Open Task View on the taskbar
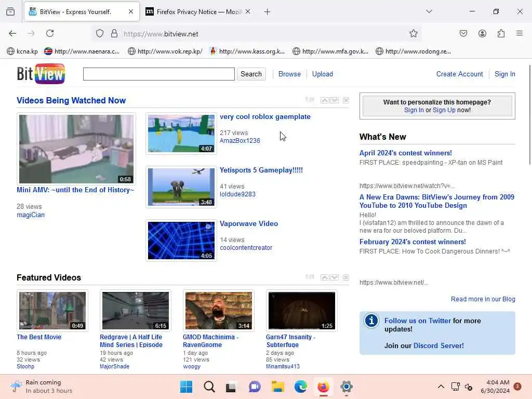This screenshot has width=532, height=399. [231, 387]
